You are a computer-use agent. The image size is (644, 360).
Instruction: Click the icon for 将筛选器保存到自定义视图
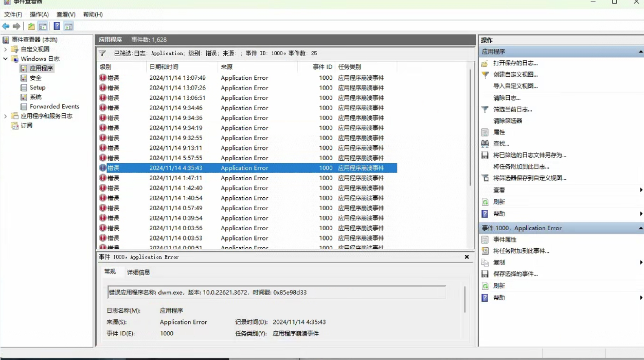click(485, 178)
